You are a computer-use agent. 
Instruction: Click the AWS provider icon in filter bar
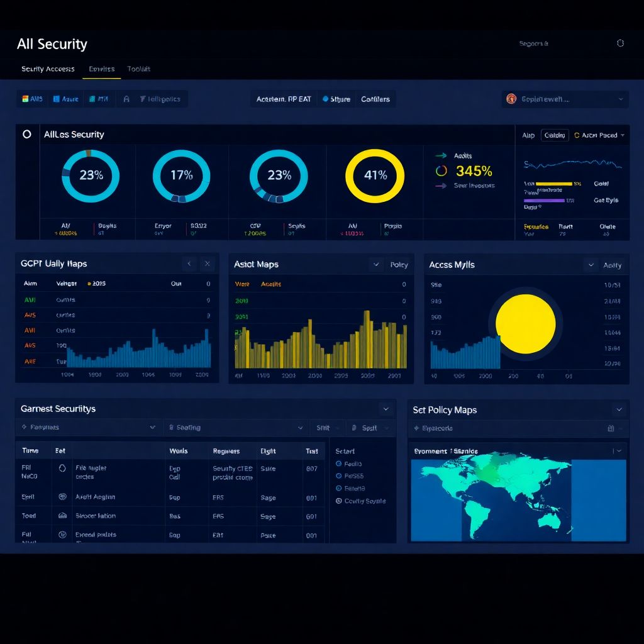(x=26, y=99)
